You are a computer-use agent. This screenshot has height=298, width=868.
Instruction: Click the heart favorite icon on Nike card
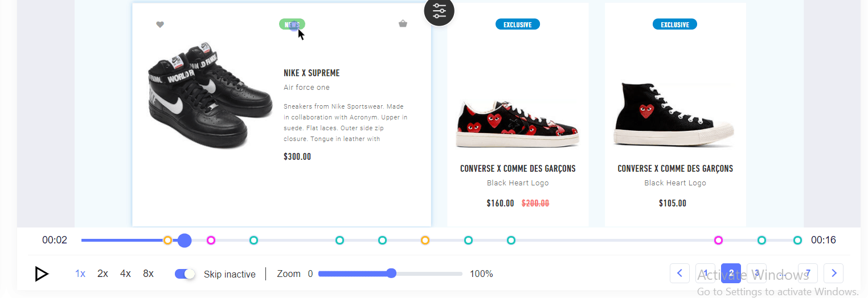[x=160, y=24]
